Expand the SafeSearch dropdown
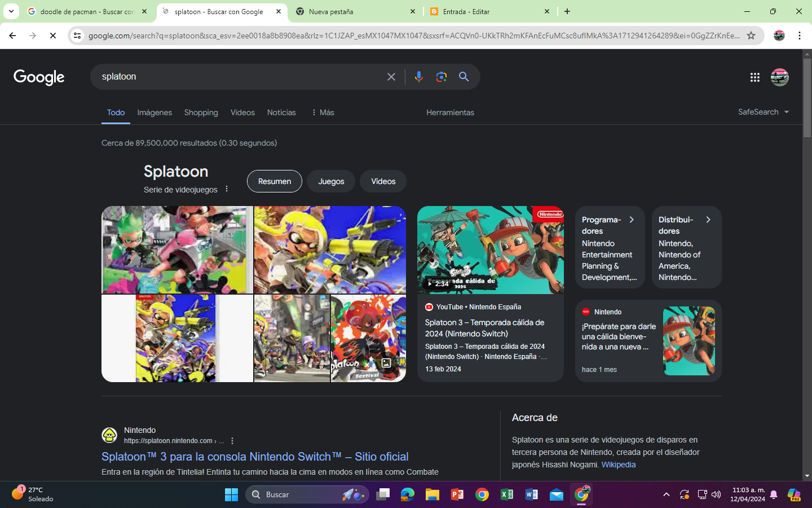 pyautogui.click(x=764, y=112)
